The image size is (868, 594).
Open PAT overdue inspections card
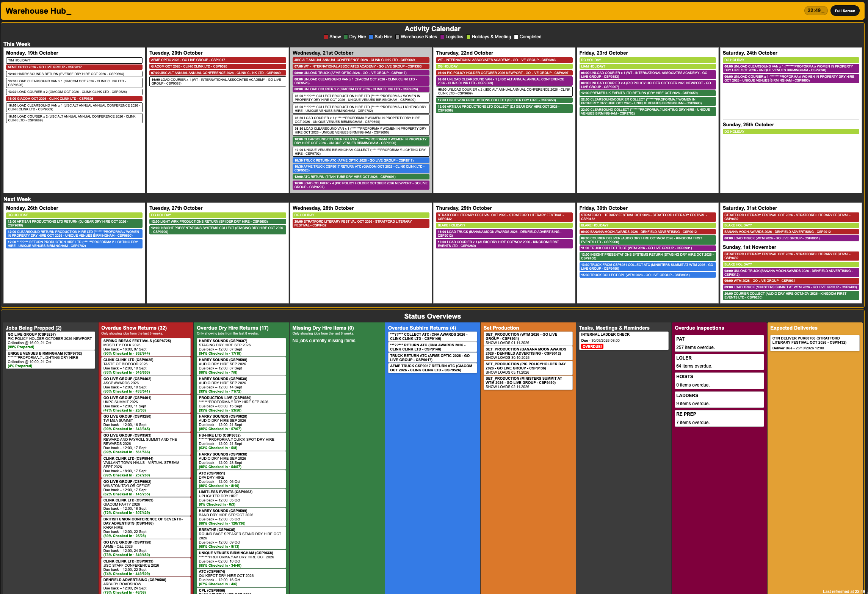click(x=719, y=343)
